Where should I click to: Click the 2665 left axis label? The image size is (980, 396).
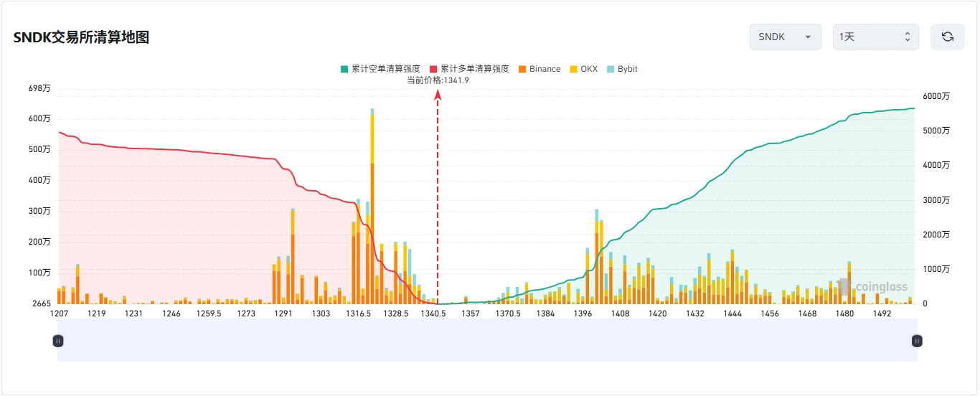(41, 304)
